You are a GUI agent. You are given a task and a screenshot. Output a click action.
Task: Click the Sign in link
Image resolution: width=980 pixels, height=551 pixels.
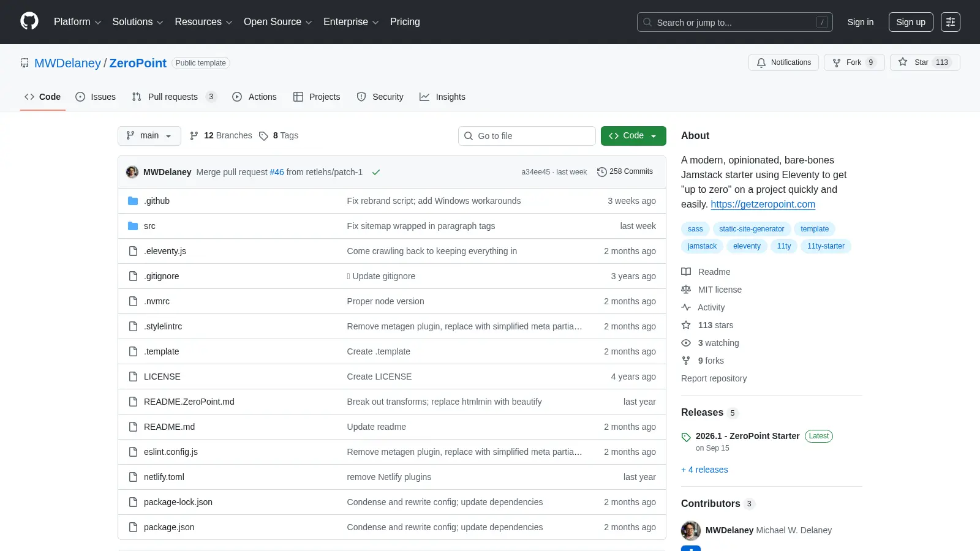coord(861,22)
